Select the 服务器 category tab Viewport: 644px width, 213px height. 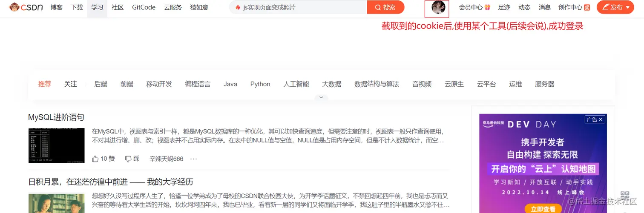point(545,84)
